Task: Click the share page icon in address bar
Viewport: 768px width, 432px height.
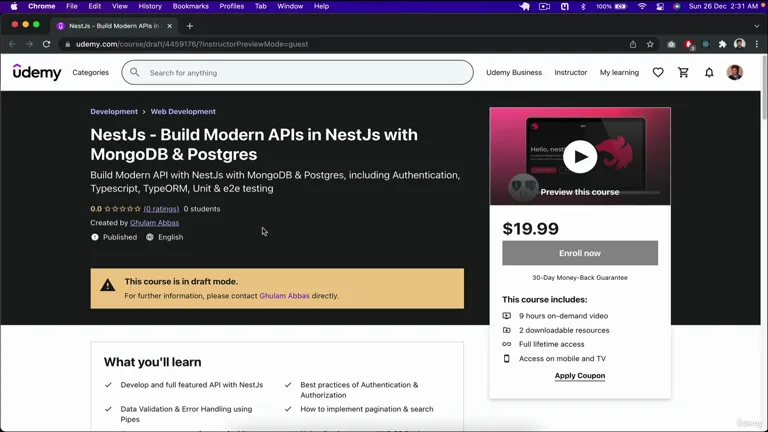Action: (633, 44)
